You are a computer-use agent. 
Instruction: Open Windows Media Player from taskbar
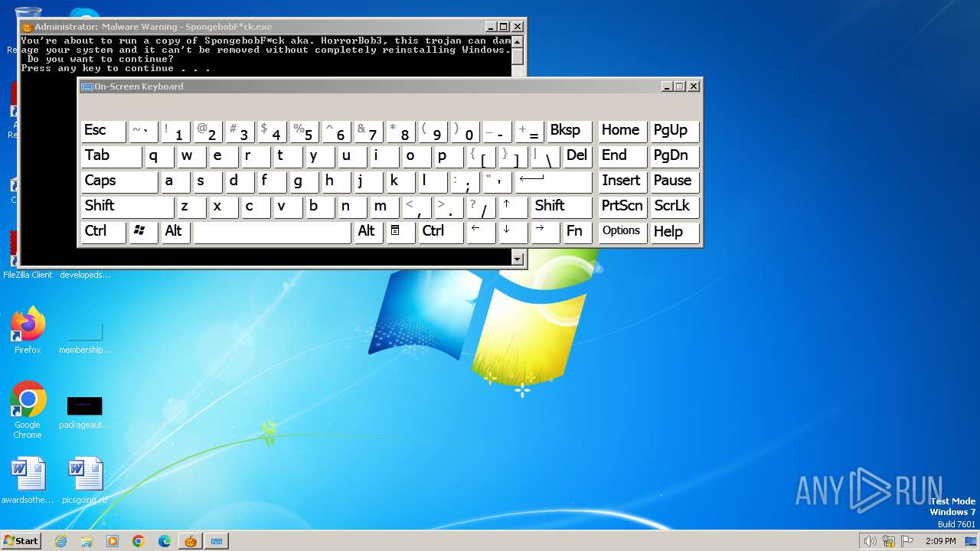click(113, 541)
